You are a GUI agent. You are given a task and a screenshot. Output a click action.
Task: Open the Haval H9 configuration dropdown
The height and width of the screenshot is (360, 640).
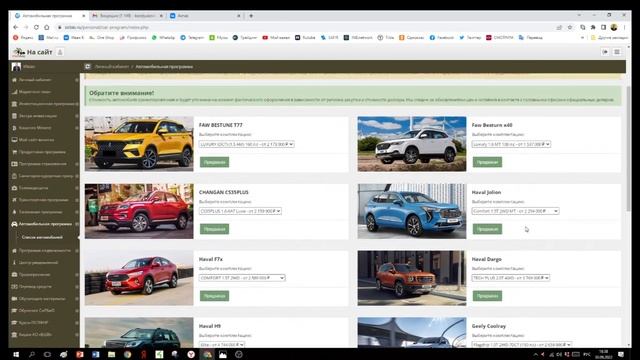tap(222, 345)
